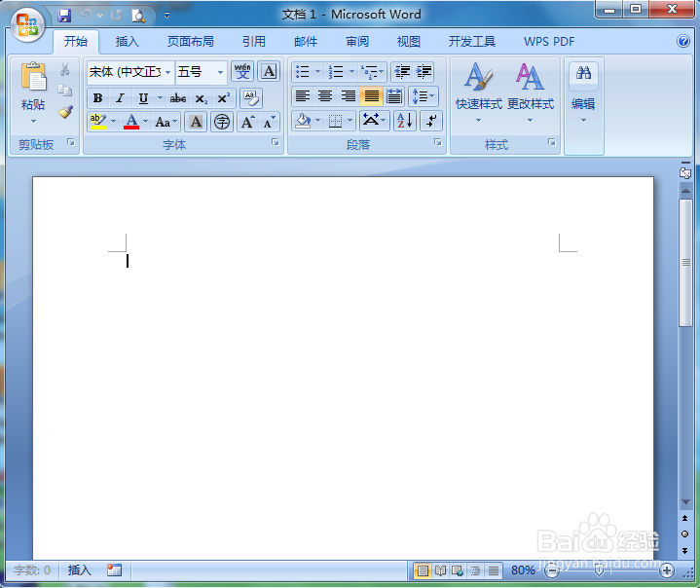Select the Format Painter brush
700x588 pixels.
(65, 111)
